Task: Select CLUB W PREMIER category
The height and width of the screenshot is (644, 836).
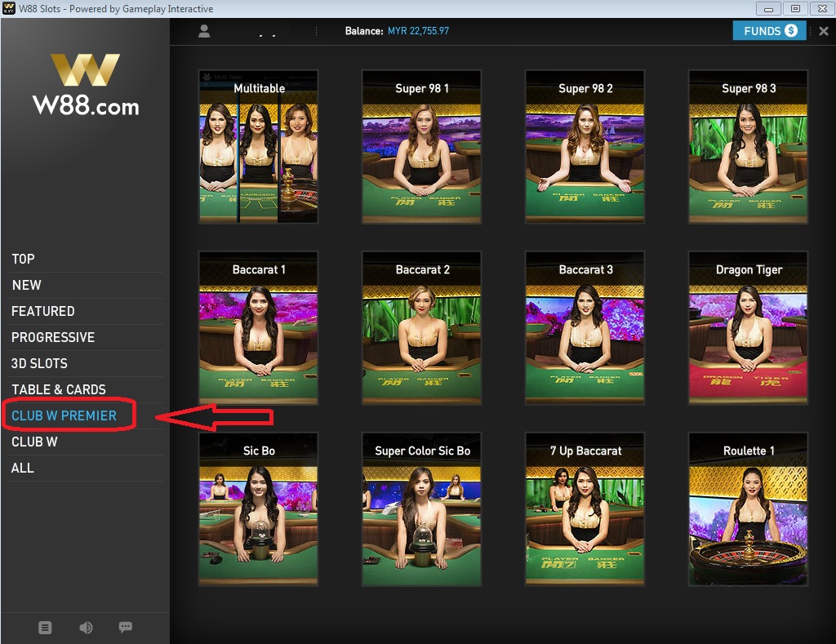Action: click(x=64, y=415)
